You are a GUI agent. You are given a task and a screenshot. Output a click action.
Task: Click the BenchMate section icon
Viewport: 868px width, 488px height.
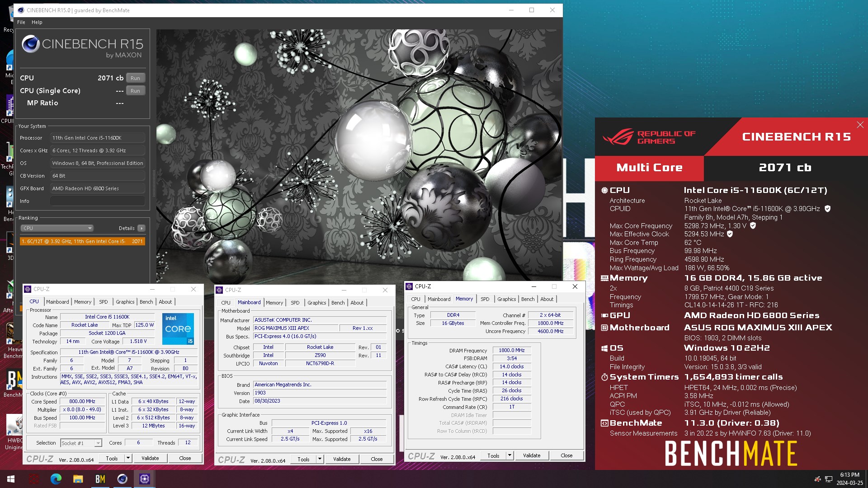coord(604,423)
